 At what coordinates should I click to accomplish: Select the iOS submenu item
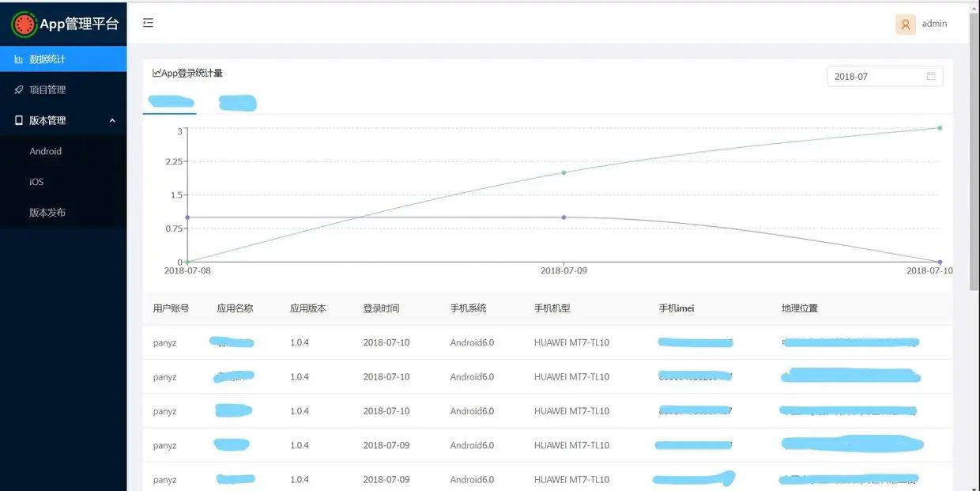click(63, 182)
